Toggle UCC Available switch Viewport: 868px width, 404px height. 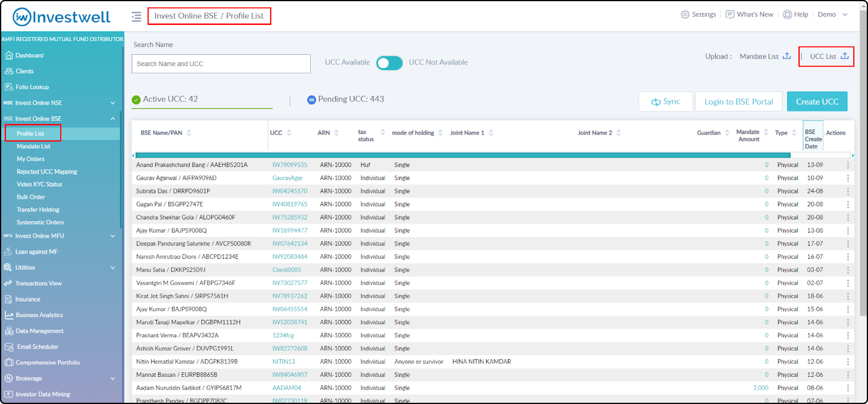pyautogui.click(x=390, y=63)
